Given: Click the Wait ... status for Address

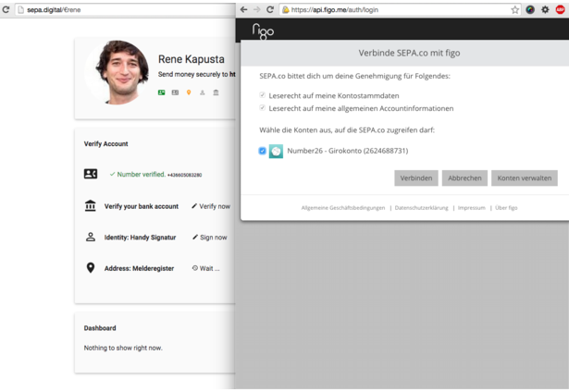Looking at the screenshot, I should click(x=205, y=268).
